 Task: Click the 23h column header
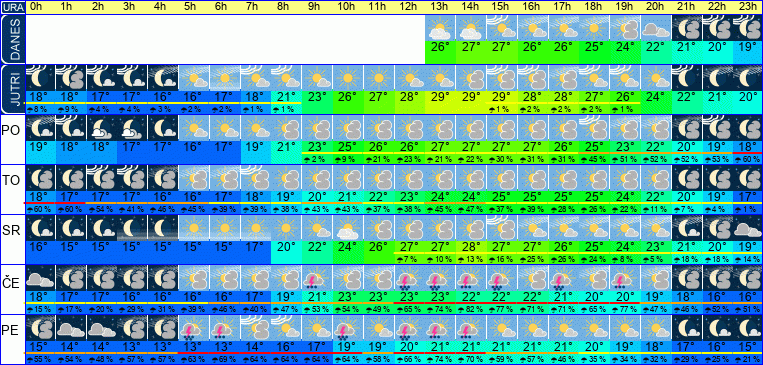coord(748,7)
